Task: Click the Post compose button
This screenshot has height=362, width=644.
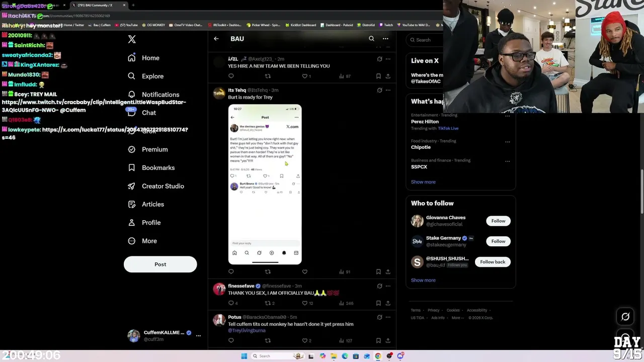Action: click(160, 264)
